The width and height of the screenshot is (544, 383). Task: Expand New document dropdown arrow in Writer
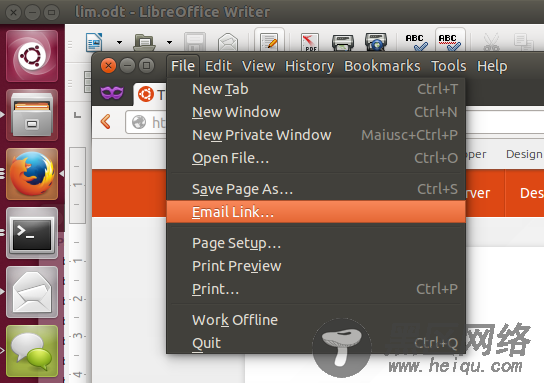pyautogui.click(x=119, y=42)
